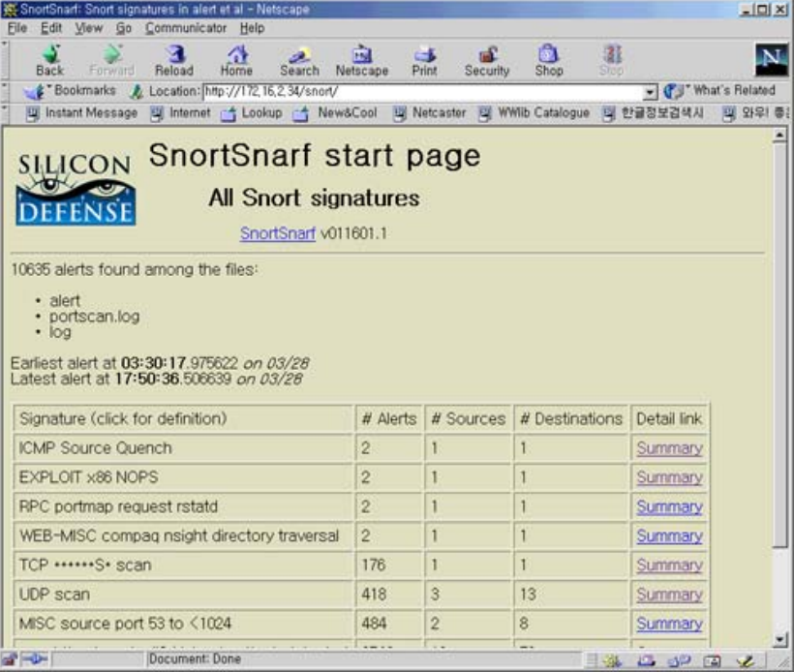Open Summary for TCP S scan row
This screenshot has height=672, width=794.
tap(669, 565)
